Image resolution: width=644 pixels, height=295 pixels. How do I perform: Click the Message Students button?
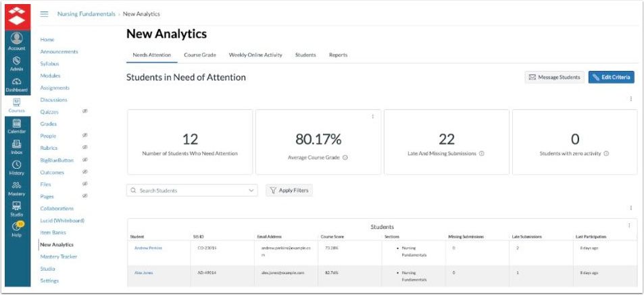(554, 78)
